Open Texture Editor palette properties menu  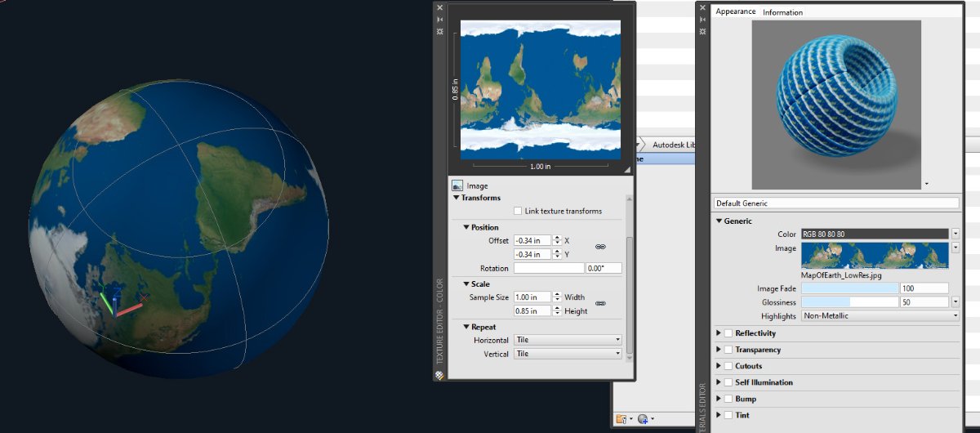(440, 31)
